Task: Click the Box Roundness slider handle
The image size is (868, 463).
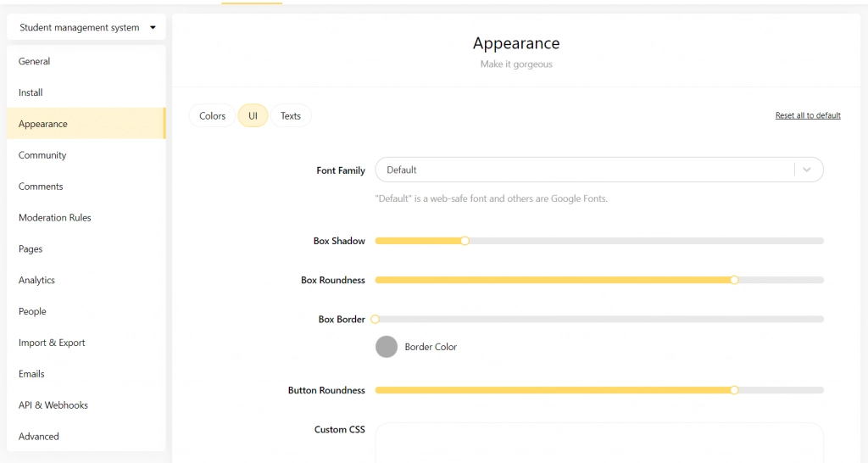Action: 734,280
